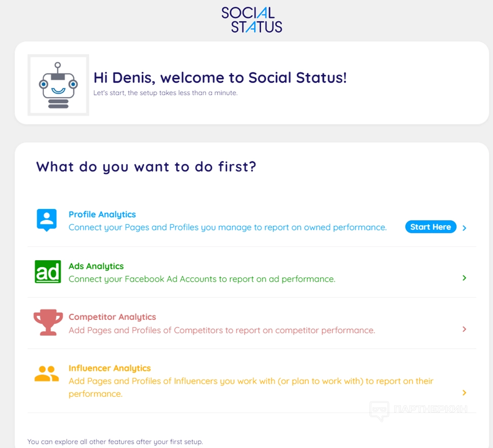The height and width of the screenshot is (448, 493).
Task: Click the Social Status logo
Action: [252, 20]
